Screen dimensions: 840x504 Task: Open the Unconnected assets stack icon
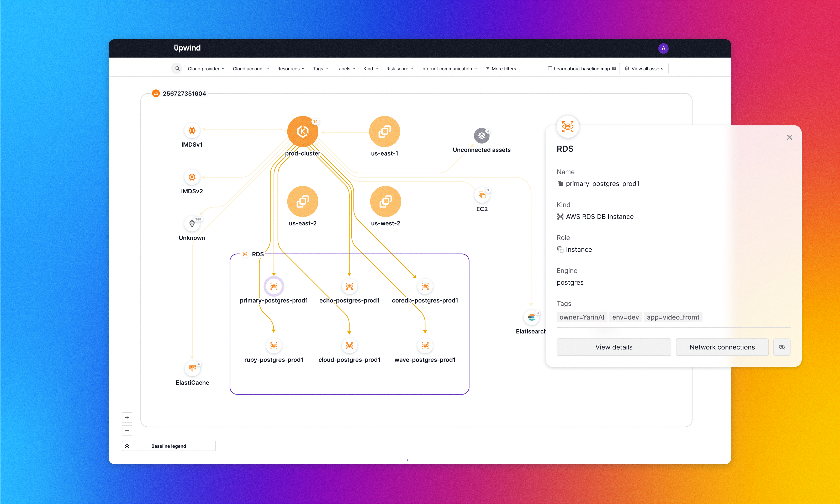click(x=481, y=136)
